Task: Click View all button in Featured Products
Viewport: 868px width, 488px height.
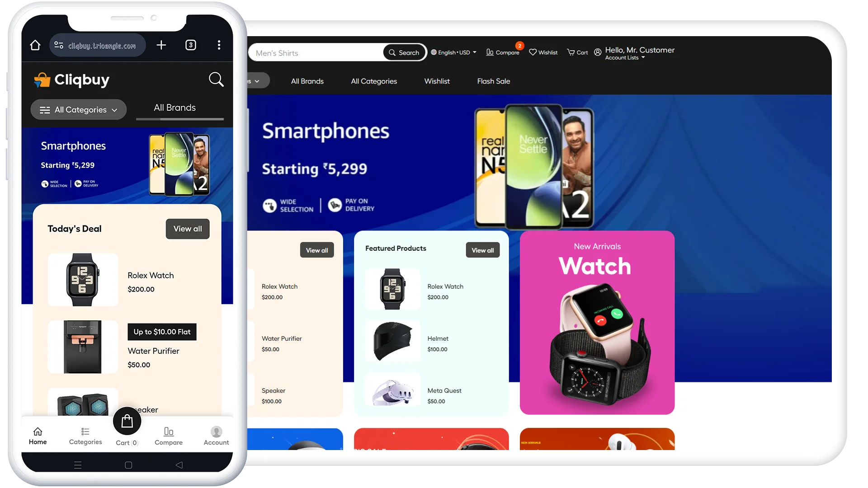Action: [481, 250]
